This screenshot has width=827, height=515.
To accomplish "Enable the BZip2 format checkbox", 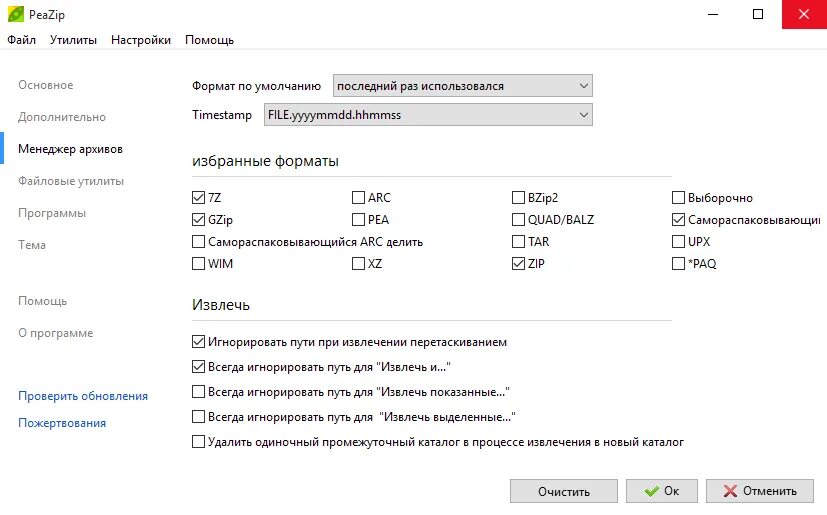I will point(518,197).
